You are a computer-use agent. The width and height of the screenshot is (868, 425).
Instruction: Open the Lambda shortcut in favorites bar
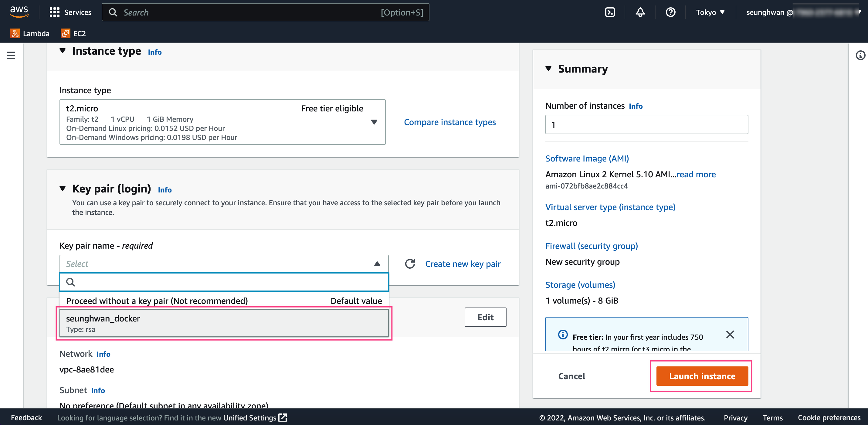point(30,33)
